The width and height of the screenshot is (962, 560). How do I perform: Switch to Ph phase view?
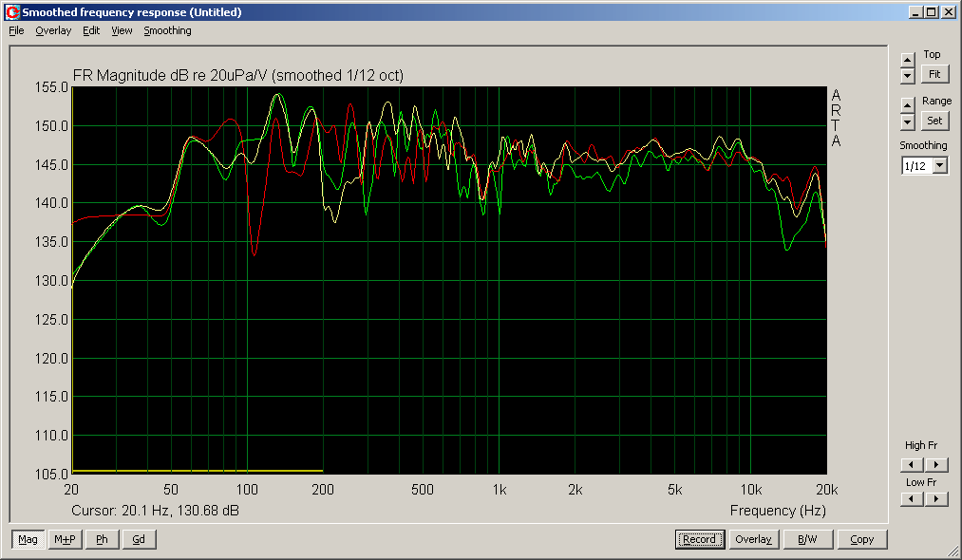(102, 539)
